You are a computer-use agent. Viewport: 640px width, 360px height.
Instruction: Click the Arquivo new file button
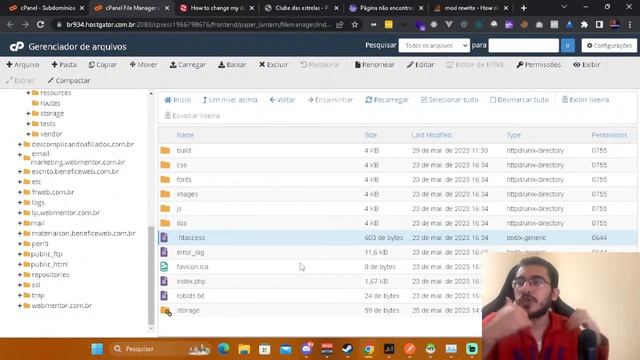click(23, 64)
